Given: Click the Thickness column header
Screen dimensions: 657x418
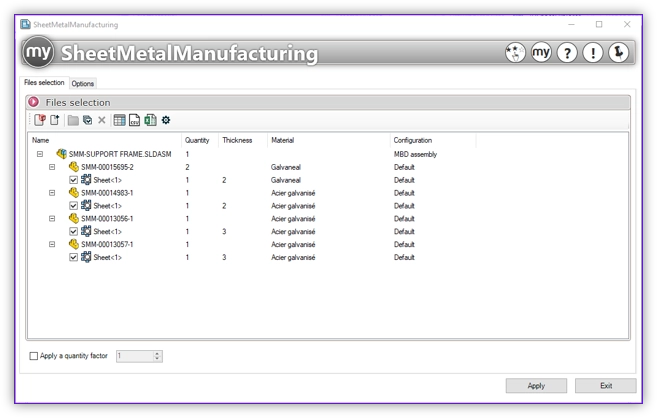Looking at the screenshot, I should coord(243,140).
